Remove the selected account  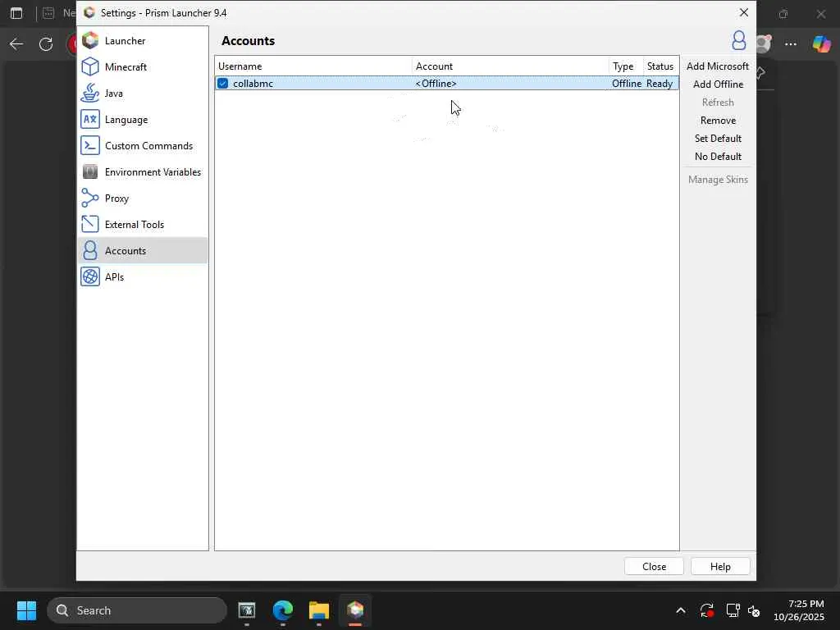tap(717, 121)
